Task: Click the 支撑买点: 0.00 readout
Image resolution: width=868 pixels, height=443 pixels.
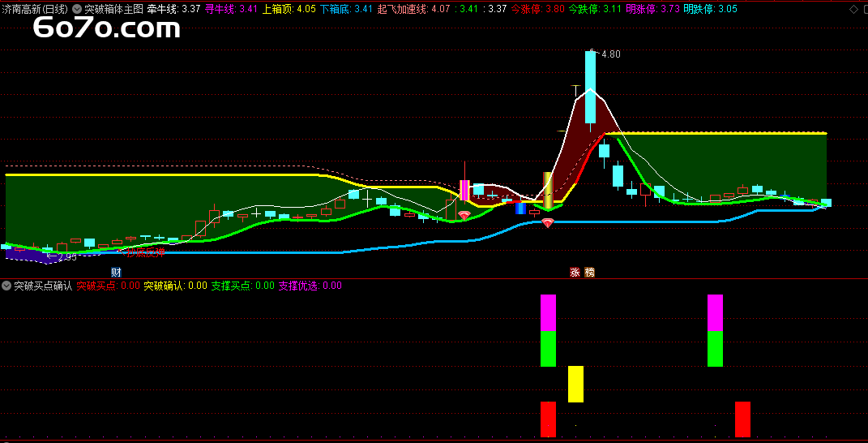Action: 242,286
